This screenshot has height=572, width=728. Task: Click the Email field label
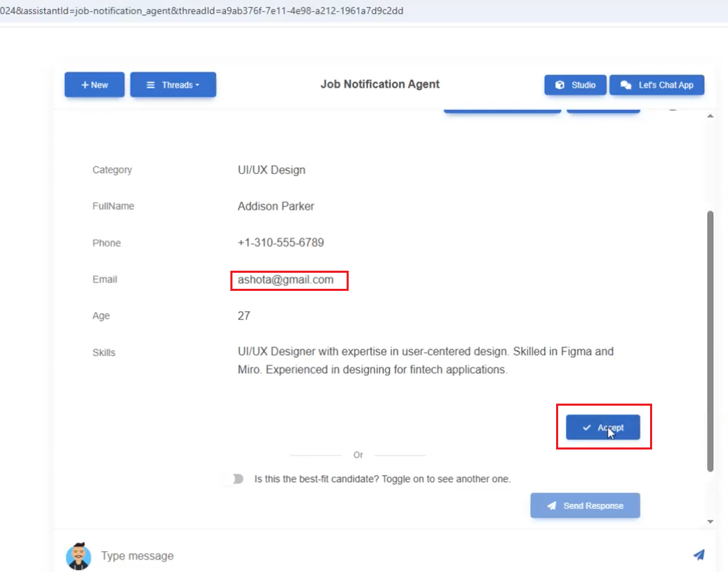(x=104, y=280)
